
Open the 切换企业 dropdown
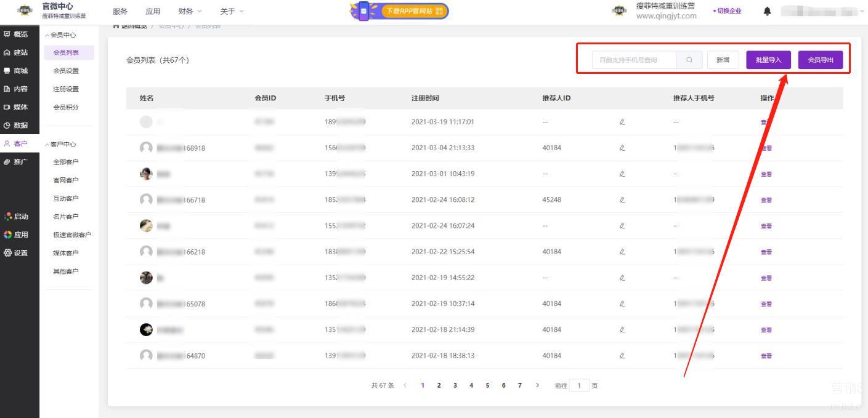tap(727, 11)
